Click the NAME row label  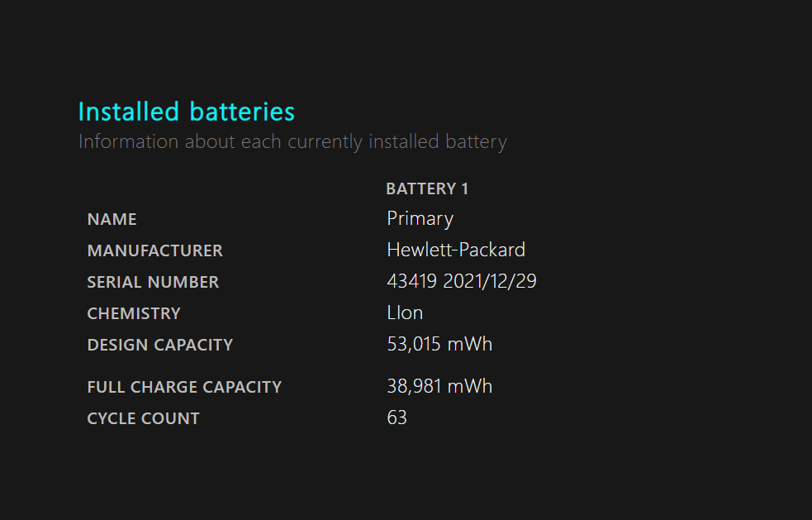click(112, 219)
